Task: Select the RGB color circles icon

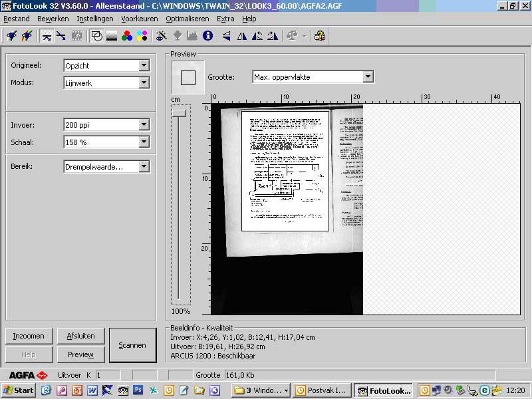Action: coord(127,36)
